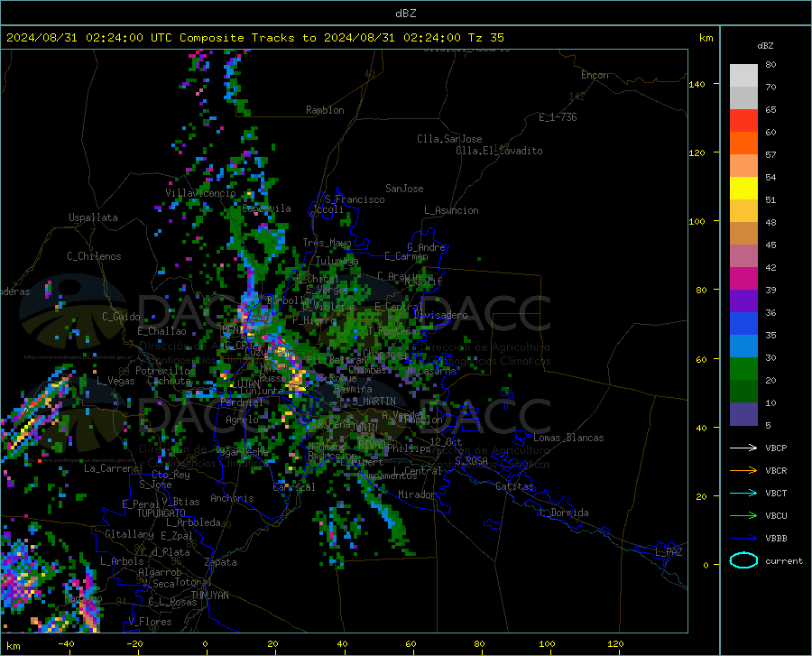Click the Lomas_Blancas map label
Image resolution: width=812 pixels, height=656 pixels.
pos(568,438)
